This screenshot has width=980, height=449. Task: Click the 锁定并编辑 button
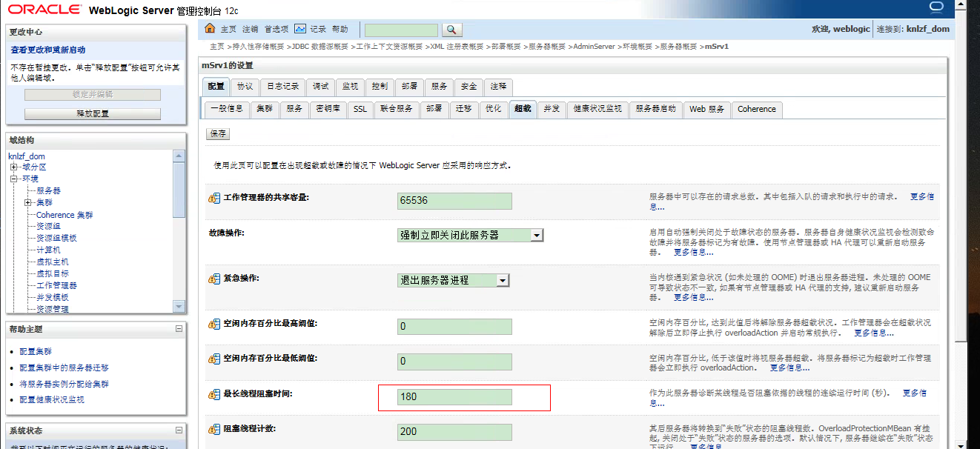coord(93,95)
